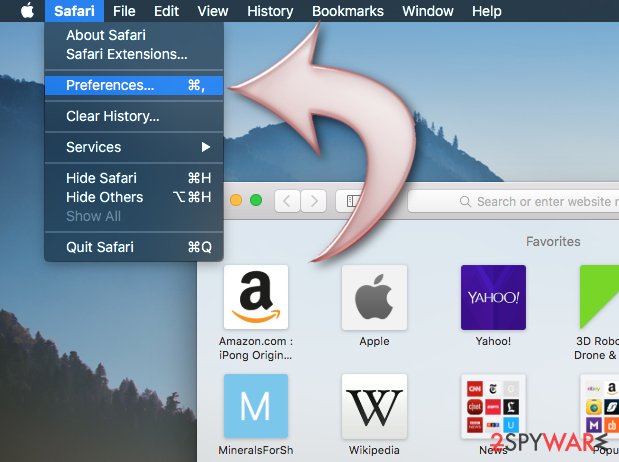Open the History menu
The image size is (619, 462).
pyautogui.click(x=270, y=11)
